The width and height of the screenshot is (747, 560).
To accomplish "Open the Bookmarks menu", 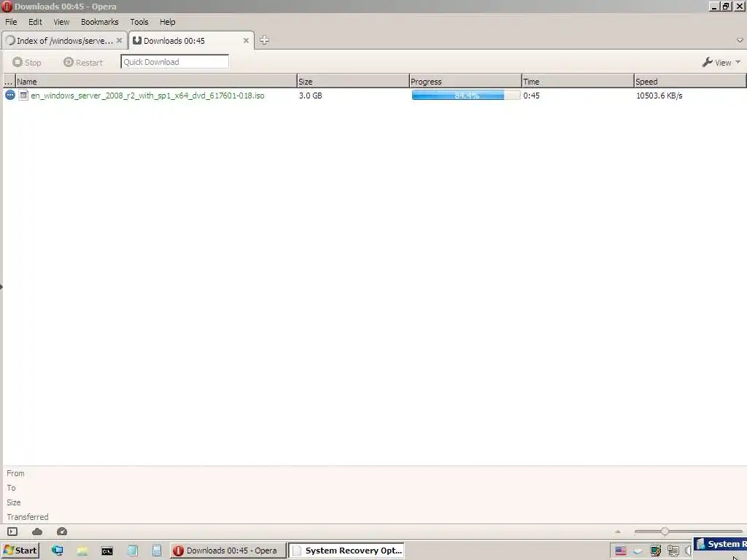I will coord(99,22).
